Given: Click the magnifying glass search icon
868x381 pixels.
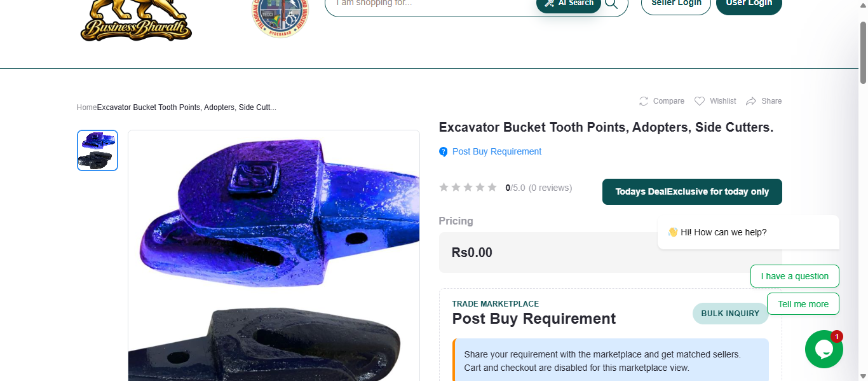Looking at the screenshot, I should tap(611, 3).
